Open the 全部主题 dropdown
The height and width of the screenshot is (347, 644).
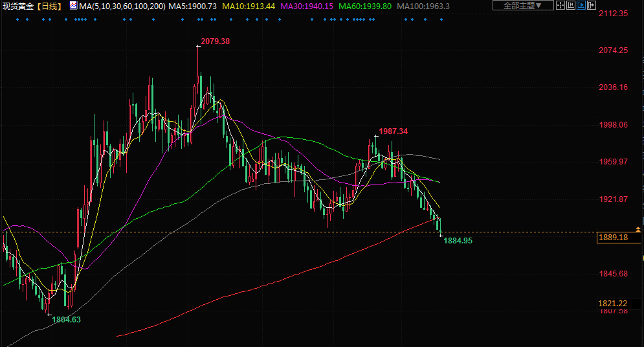click(522, 6)
